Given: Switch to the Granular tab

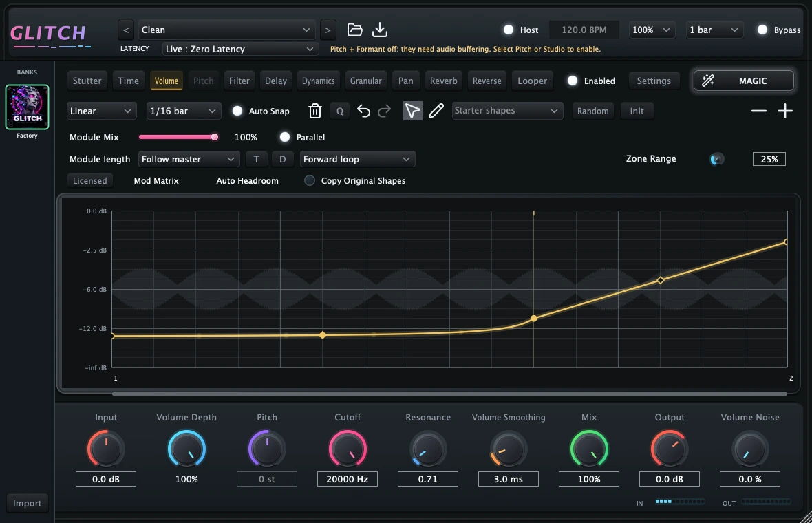Looking at the screenshot, I should click(x=365, y=81).
